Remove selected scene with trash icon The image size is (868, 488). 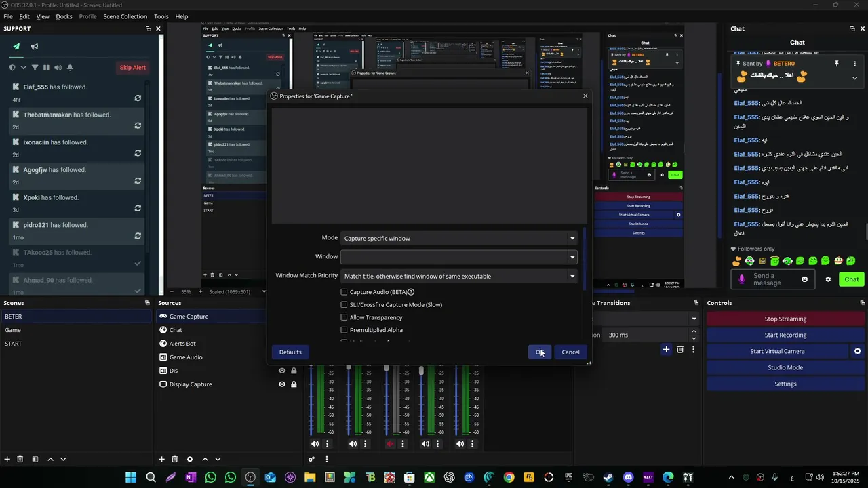point(20,459)
